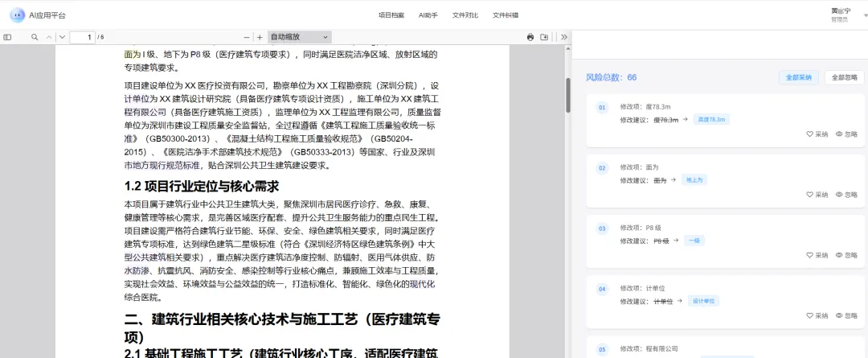Click 全部忽略 button
The height and width of the screenshot is (358, 868).
click(x=844, y=77)
